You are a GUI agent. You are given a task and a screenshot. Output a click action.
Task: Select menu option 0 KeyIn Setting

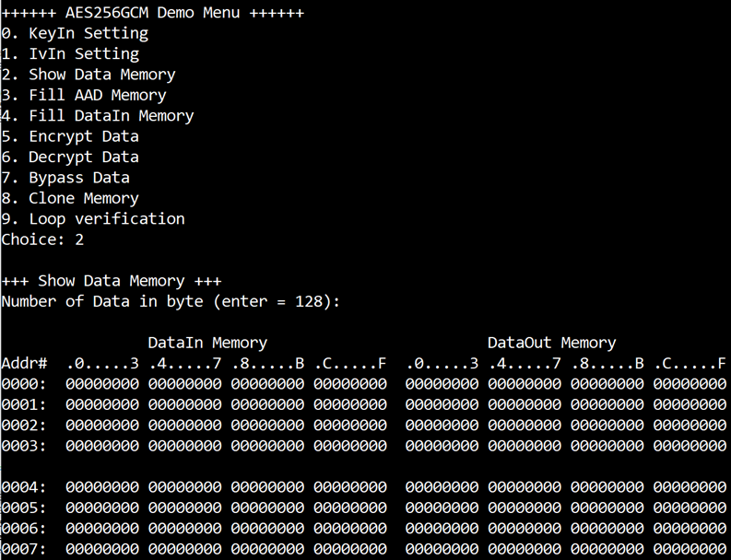(x=75, y=33)
